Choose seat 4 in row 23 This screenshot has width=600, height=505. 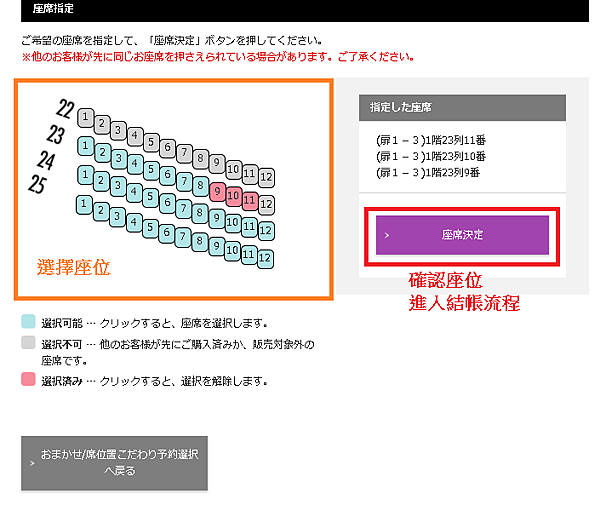tap(135, 164)
